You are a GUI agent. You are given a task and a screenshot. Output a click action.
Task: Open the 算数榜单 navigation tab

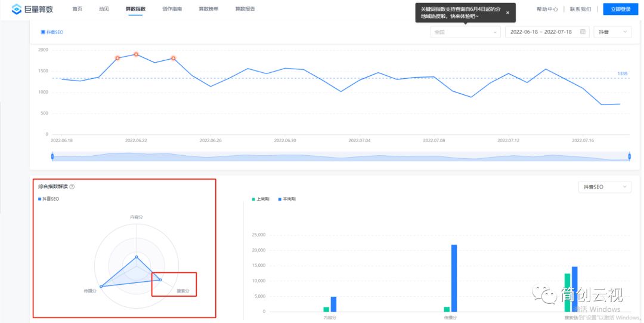(208, 9)
